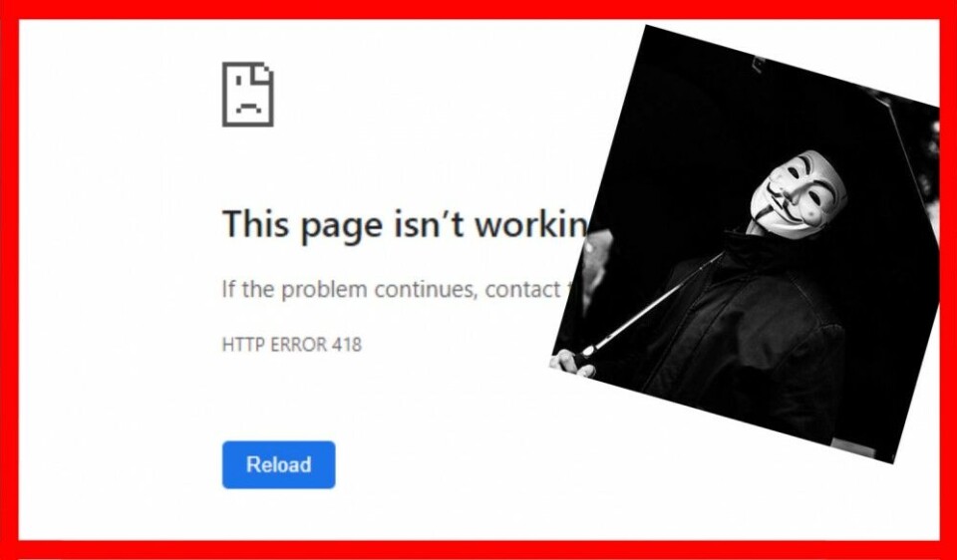Click the folded corner of the page icon
The image size is (957, 560).
pos(264,73)
